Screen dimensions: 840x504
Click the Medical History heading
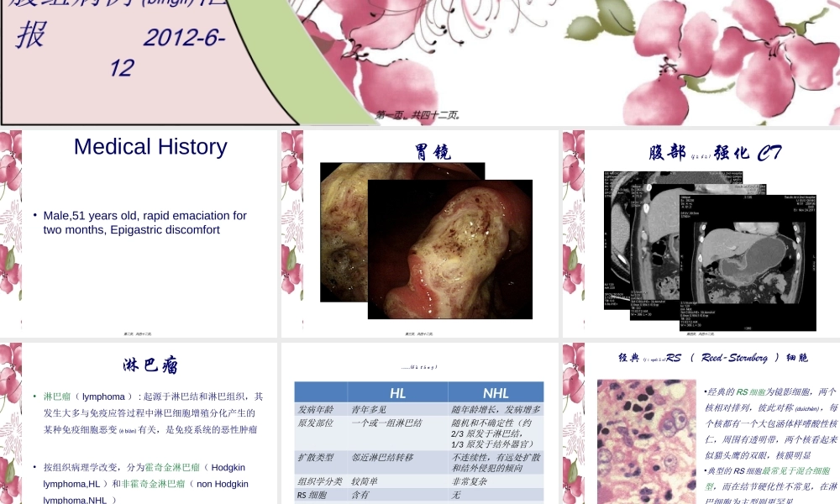(150, 147)
